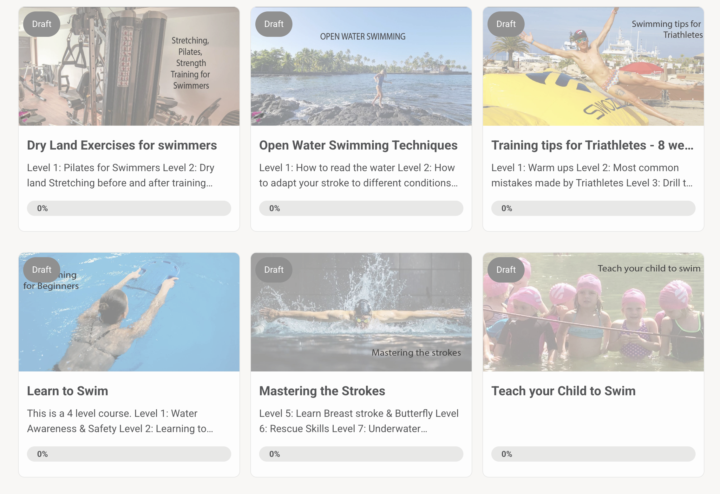Screen dimensions: 720x494
Task: Select Draft badge on Triathletes course
Action: (506, 24)
